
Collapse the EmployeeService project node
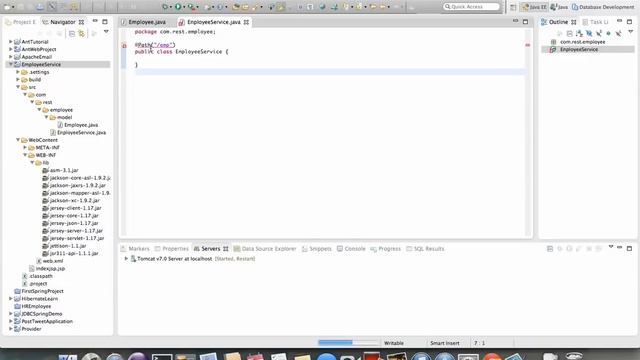(11, 64)
